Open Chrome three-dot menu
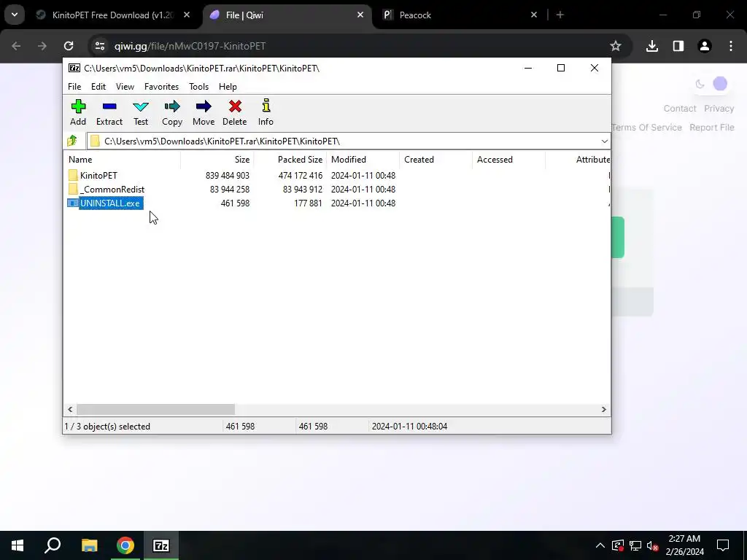This screenshot has height=560, width=747. [x=731, y=46]
